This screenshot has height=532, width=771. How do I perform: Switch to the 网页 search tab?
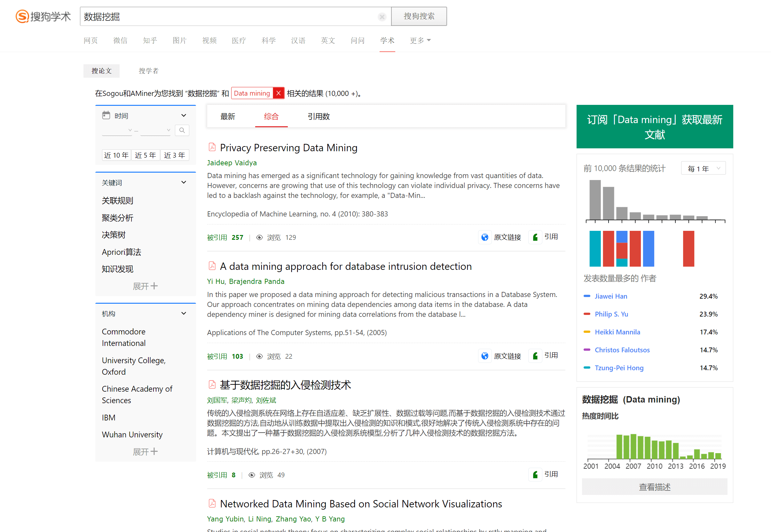[x=90, y=40]
